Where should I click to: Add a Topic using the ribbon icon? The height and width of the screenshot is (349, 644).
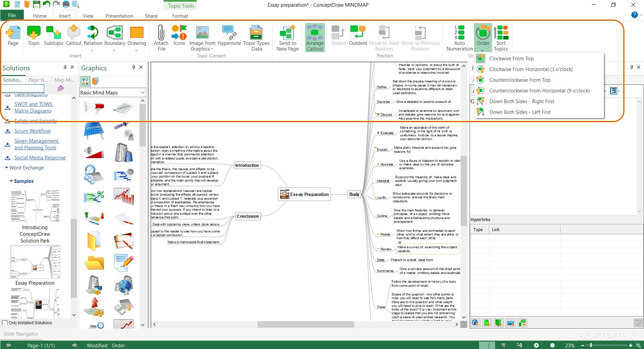[x=34, y=36]
